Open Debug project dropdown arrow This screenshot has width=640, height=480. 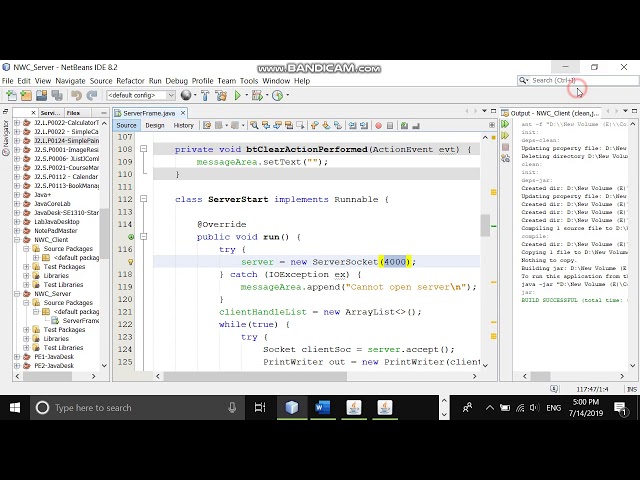click(267, 96)
